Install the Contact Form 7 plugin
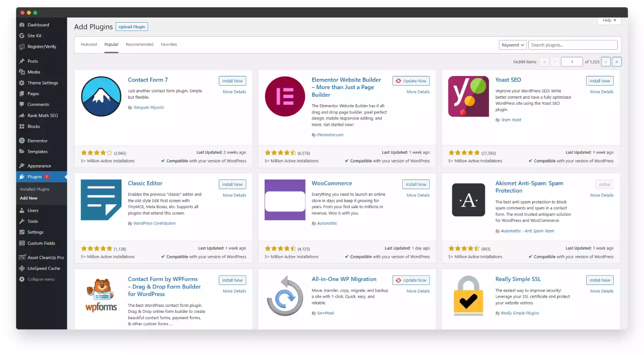This screenshot has height=355, width=644. pyautogui.click(x=232, y=81)
